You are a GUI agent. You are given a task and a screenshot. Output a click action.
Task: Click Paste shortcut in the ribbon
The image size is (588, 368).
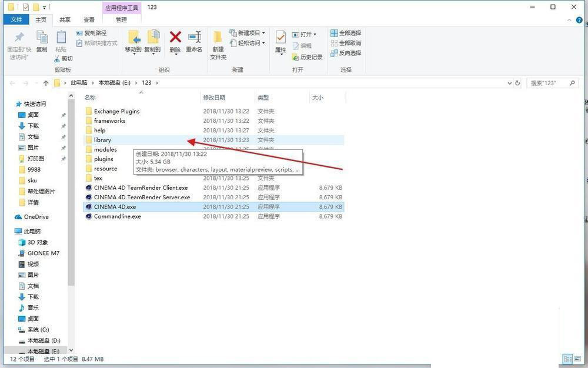(97, 43)
